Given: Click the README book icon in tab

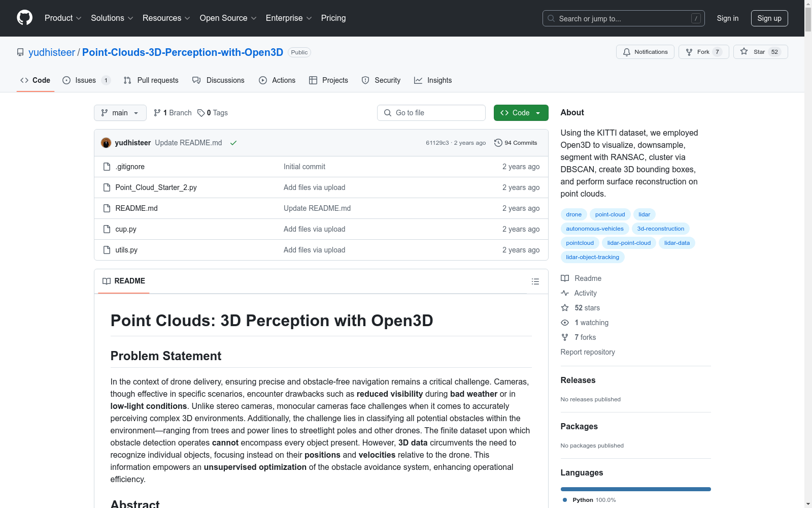Looking at the screenshot, I should coord(107,281).
